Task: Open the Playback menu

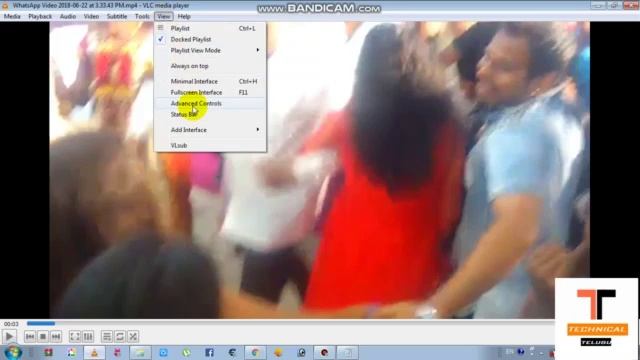Action: 40,16
